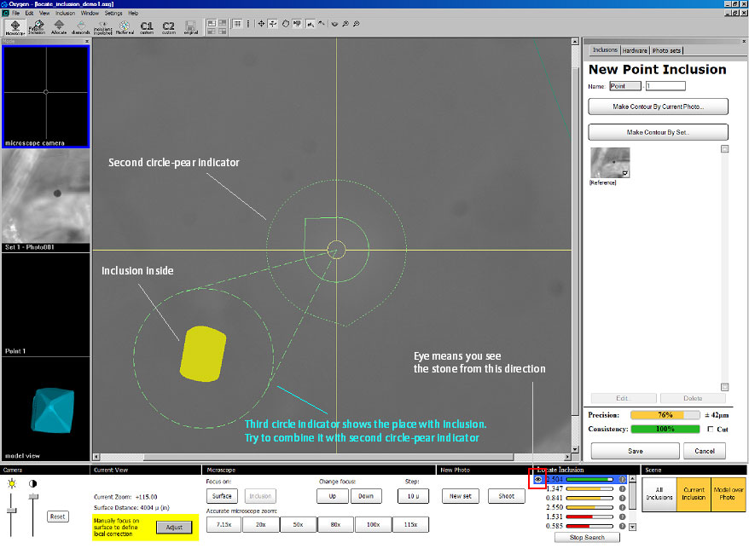Click the Stop Search button
The image size is (749, 560).
click(587, 537)
